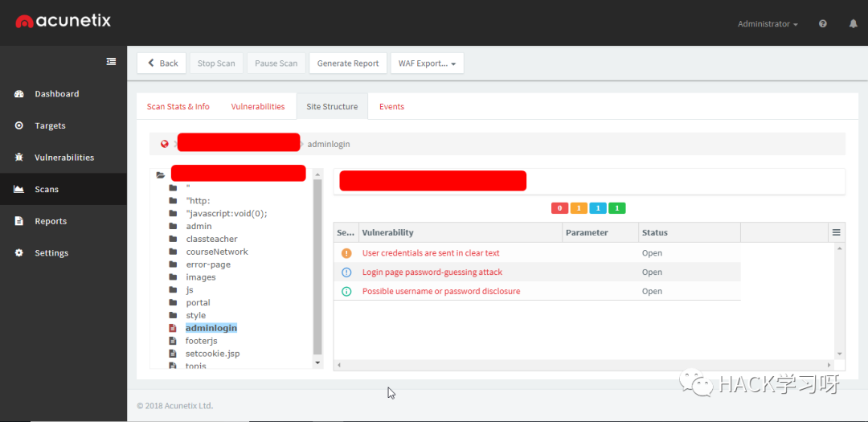The image size is (868, 422).
Task: Select the courseNetwork folder in the tree
Action: coord(217,252)
